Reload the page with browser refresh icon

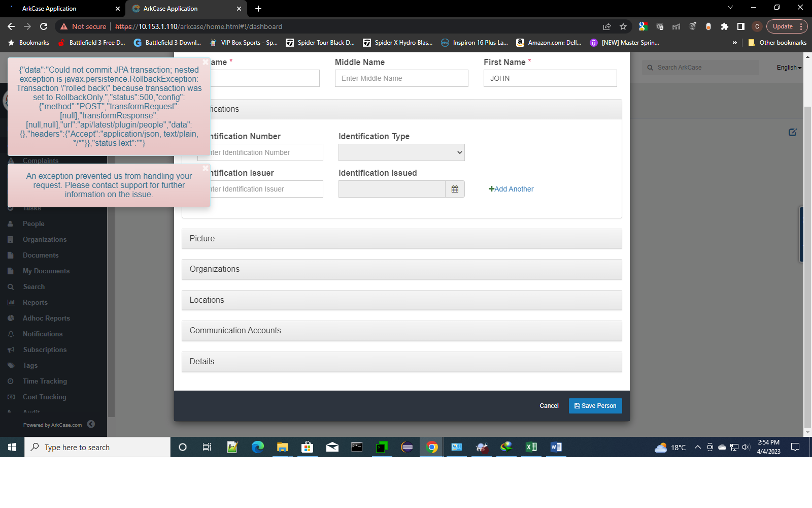coord(44,26)
